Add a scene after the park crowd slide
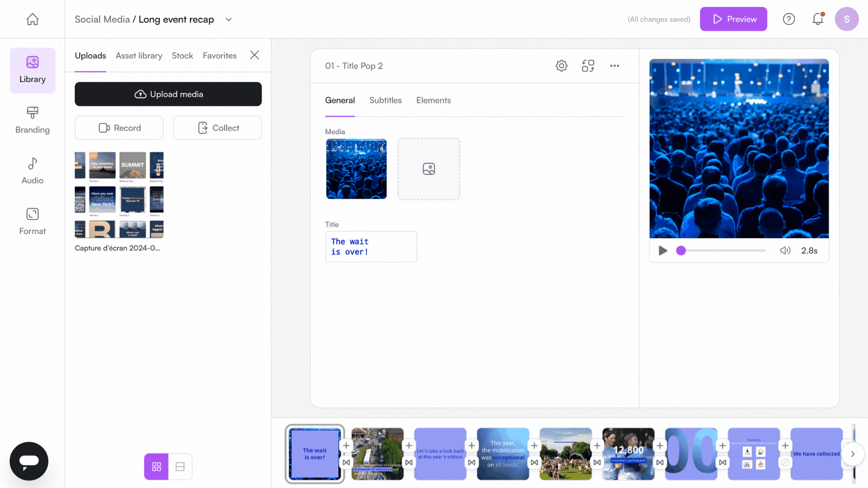868x488 pixels. pos(597,446)
